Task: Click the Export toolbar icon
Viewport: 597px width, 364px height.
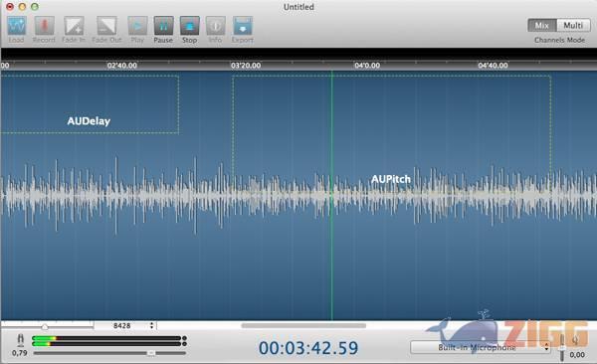Action: [243, 26]
